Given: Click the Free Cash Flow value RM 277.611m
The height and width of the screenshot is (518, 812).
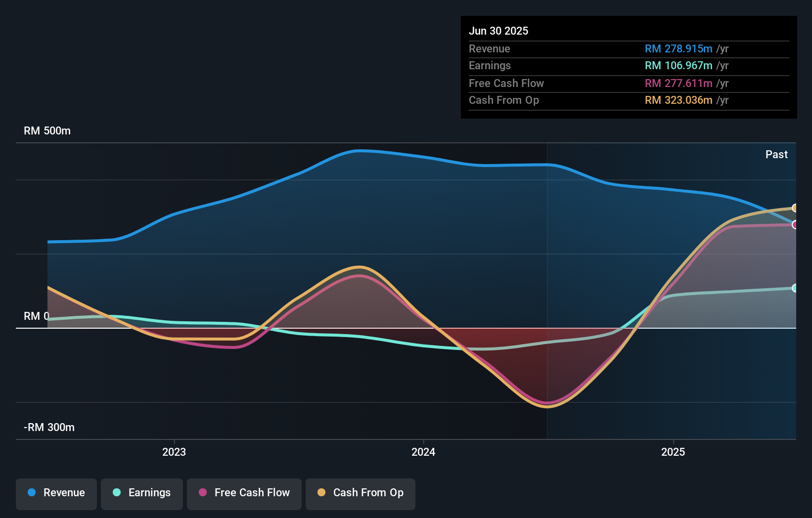Looking at the screenshot, I should click(x=678, y=84).
